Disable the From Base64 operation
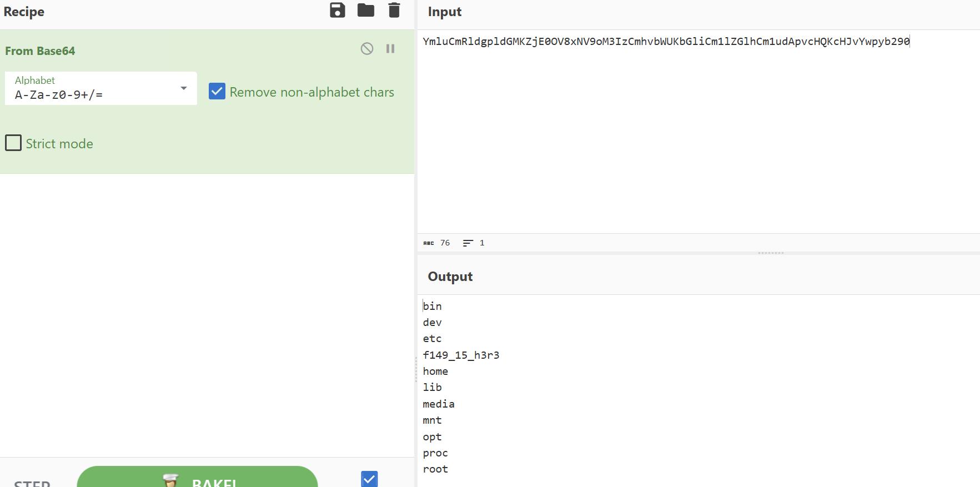Screen dimensions: 980x487 367,49
